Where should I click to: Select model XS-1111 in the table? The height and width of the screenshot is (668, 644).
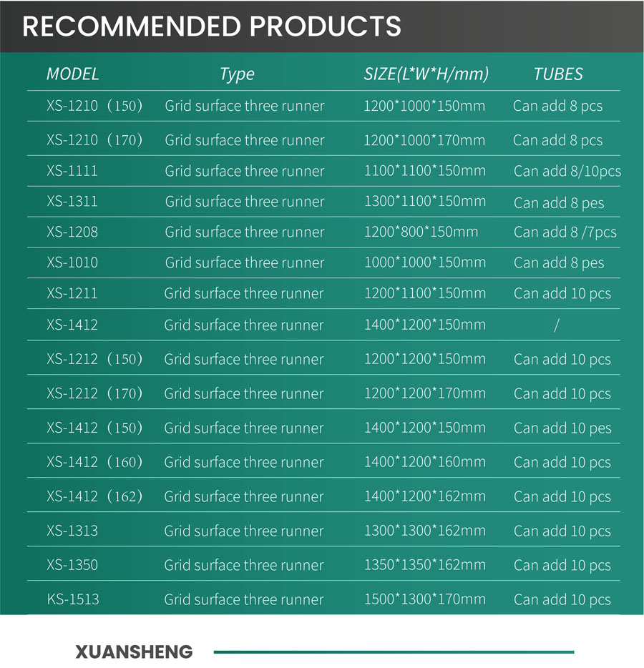[72, 171]
